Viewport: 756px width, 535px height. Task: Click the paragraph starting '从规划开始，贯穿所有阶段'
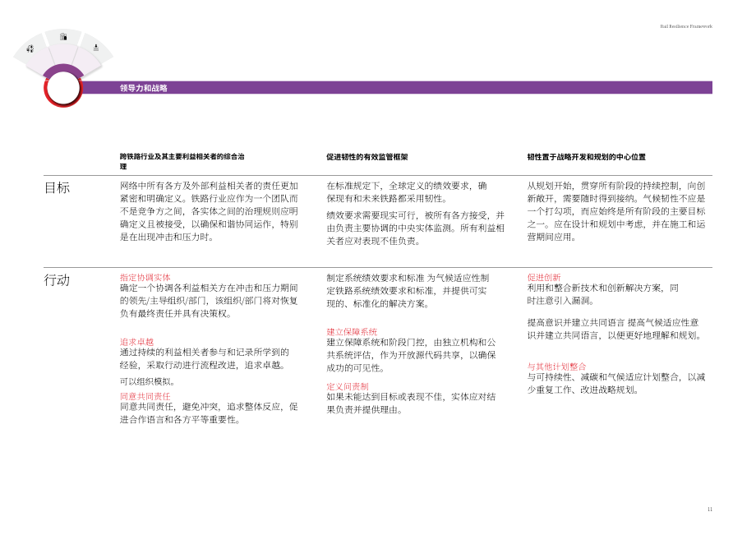(616, 211)
